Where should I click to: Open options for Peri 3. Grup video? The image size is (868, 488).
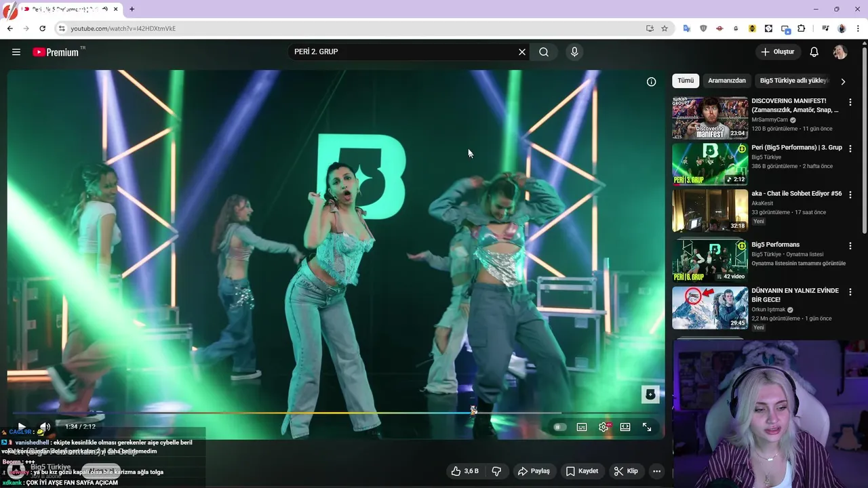click(850, 148)
